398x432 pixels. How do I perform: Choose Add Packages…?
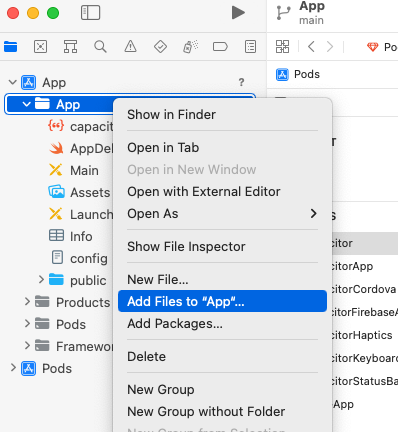(222, 324)
